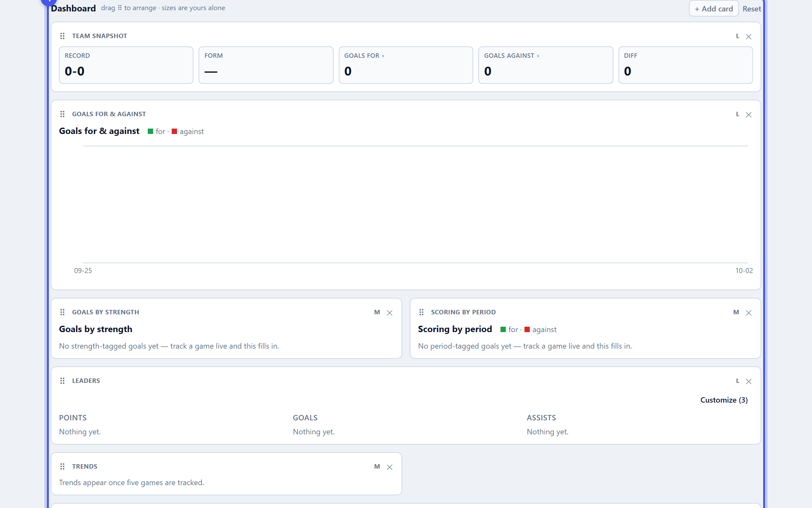Click the ASSISTS leaders column heading
812x508 pixels.
[541, 418]
